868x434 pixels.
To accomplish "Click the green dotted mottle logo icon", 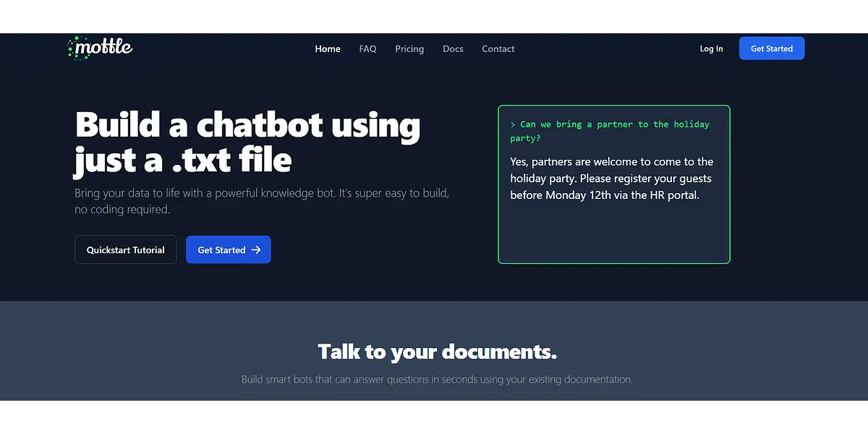I will [72, 48].
